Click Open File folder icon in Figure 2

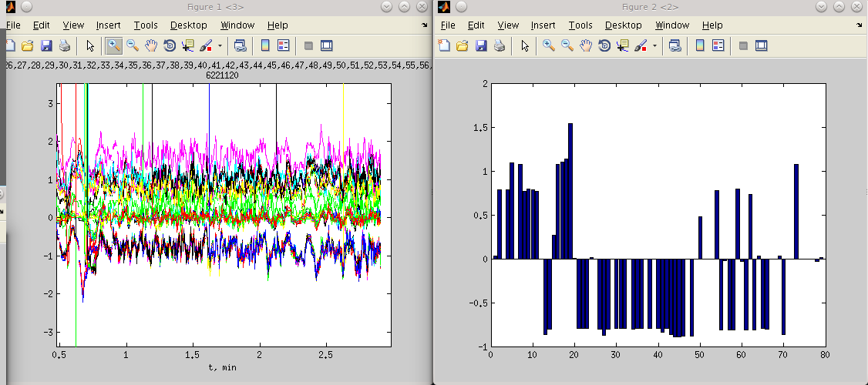tap(463, 45)
